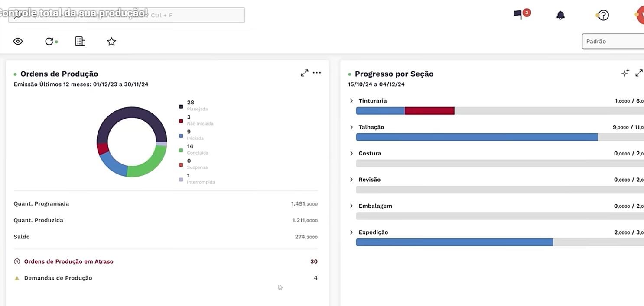The width and height of the screenshot is (644, 306).
Task: Toggle the eye visibility icon
Action: pyautogui.click(x=18, y=42)
